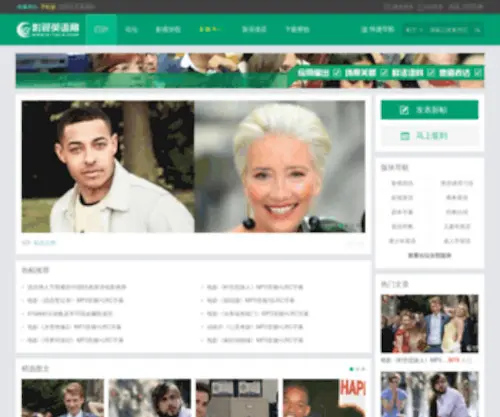Viewport: 500px width, 417px height.
Task: Focus the header search input field
Action: click(448, 30)
